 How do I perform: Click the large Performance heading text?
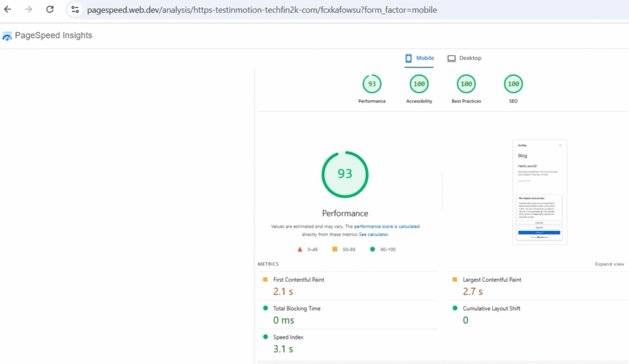[345, 213]
